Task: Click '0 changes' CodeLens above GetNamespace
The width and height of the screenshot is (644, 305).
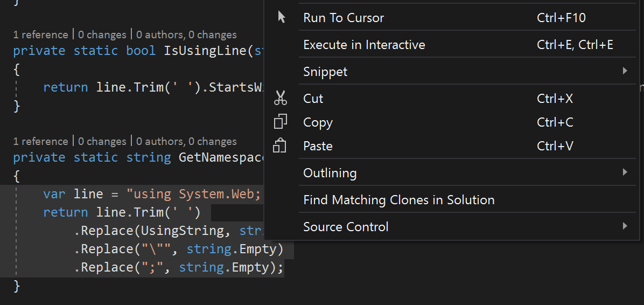Action: pyautogui.click(x=102, y=141)
